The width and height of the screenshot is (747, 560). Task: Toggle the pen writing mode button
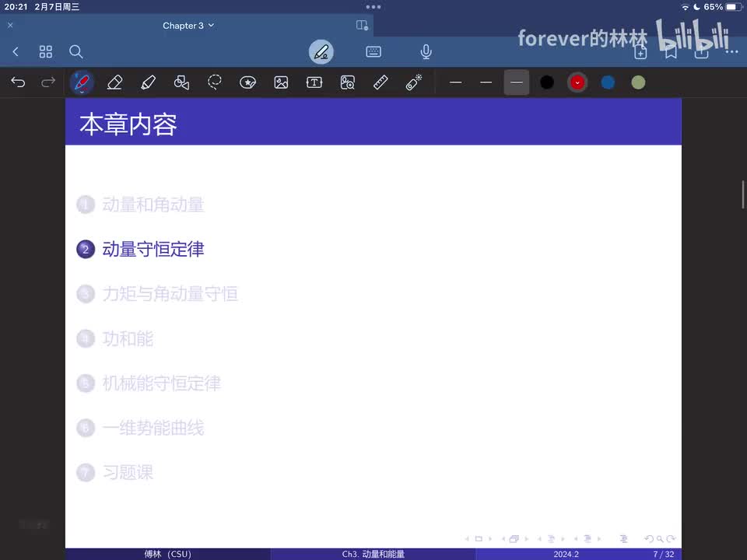tap(321, 52)
